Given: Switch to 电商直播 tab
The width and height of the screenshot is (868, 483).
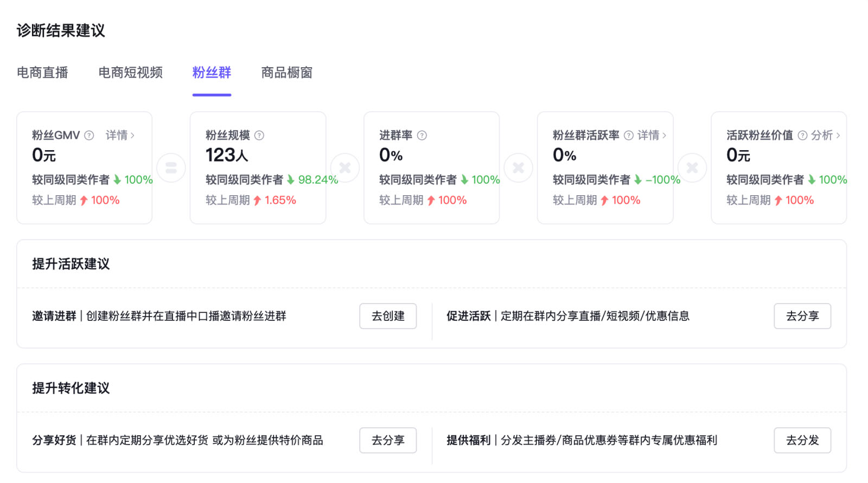Looking at the screenshot, I should click(42, 73).
